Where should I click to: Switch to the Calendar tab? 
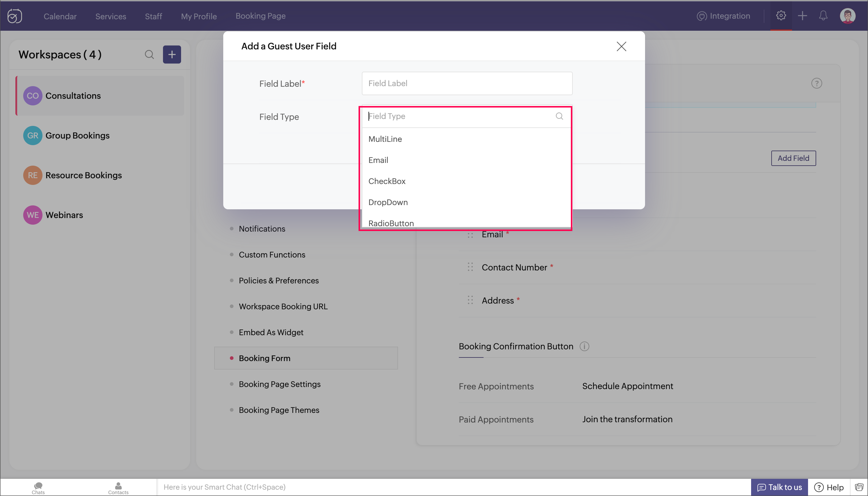tap(60, 16)
